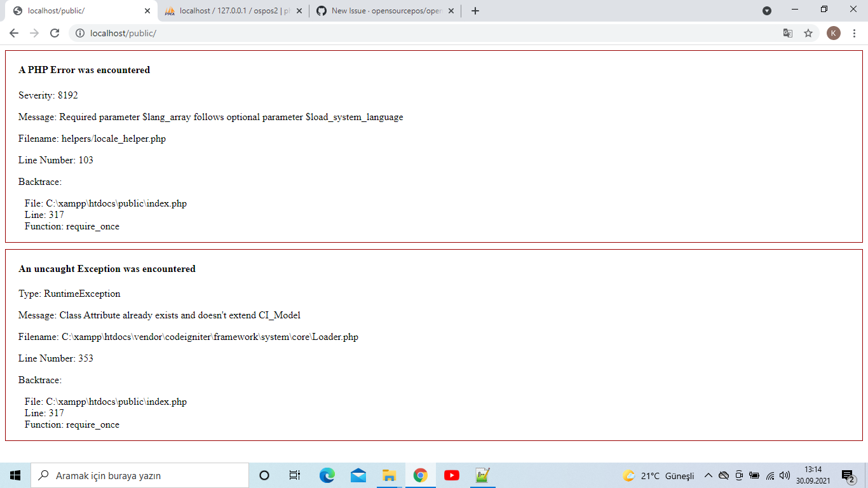Open Mail app from the taskbar

[x=358, y=475]
